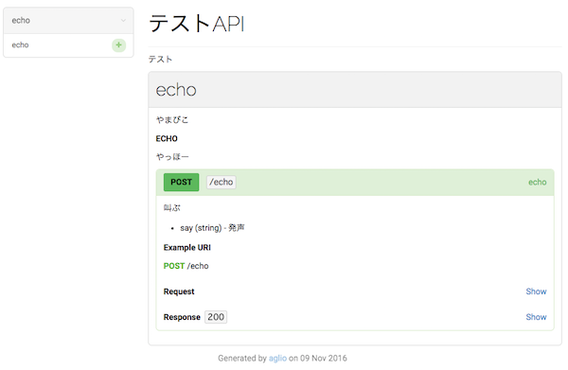The height and width of the screenshot is (370, 568).
Task: Open the echo item in sidebar list
Action: (68, 45)
